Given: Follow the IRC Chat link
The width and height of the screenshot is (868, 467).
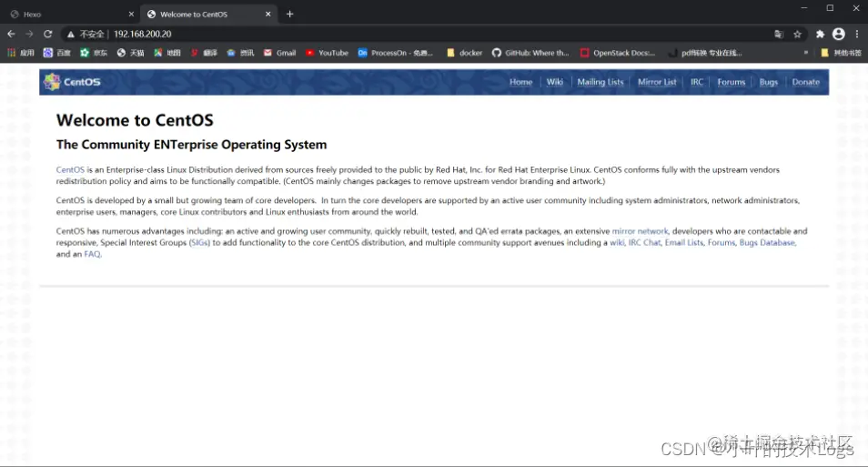Looking at the screenshot, I should tap(644, 243).
